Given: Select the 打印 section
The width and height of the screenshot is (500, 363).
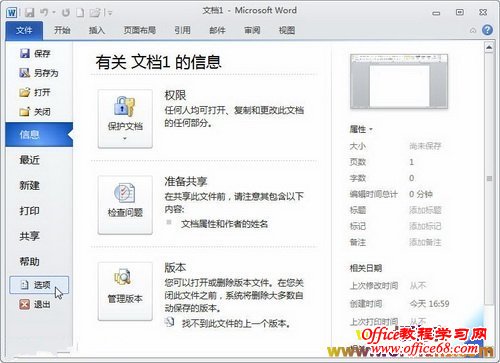Looking at the screenshot, I should 30,211.
